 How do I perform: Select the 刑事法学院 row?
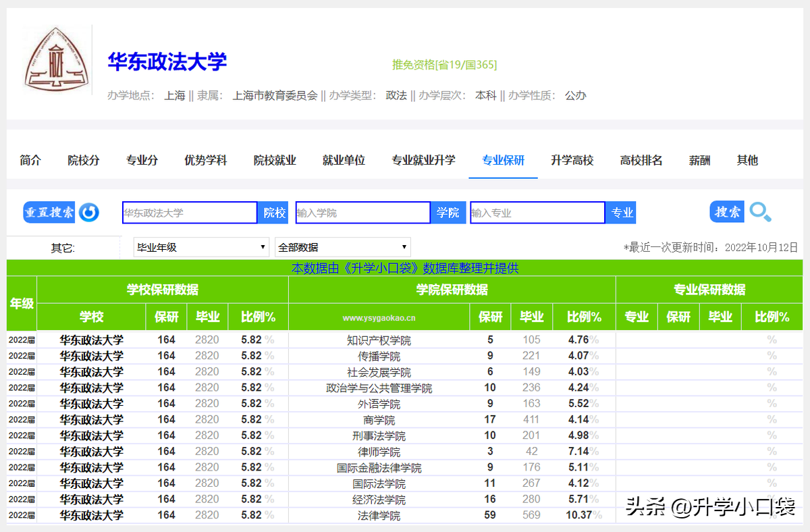(x=379, y=435)
